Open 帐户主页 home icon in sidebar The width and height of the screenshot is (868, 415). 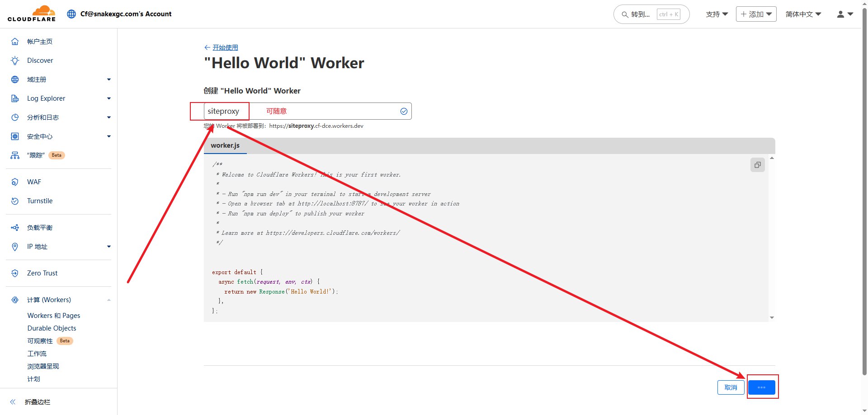click(15, 42)
